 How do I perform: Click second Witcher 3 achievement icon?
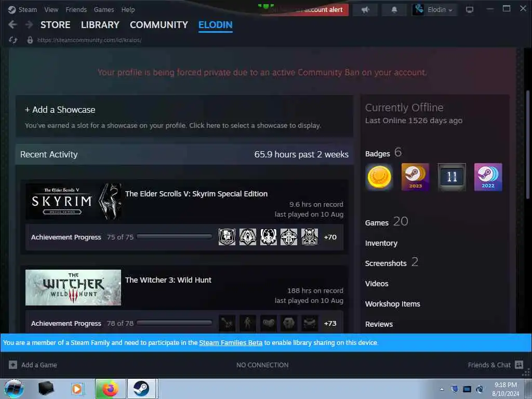[x=248, y=323]
